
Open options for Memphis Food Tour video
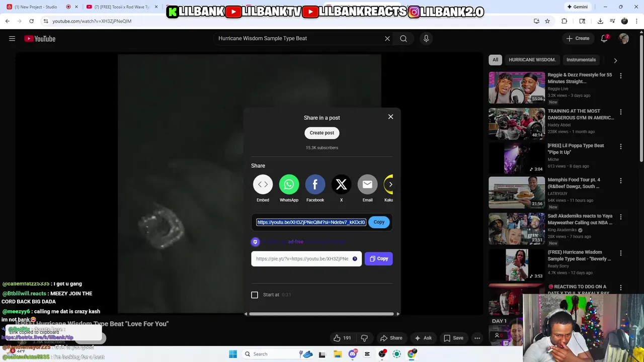(620, 180)
